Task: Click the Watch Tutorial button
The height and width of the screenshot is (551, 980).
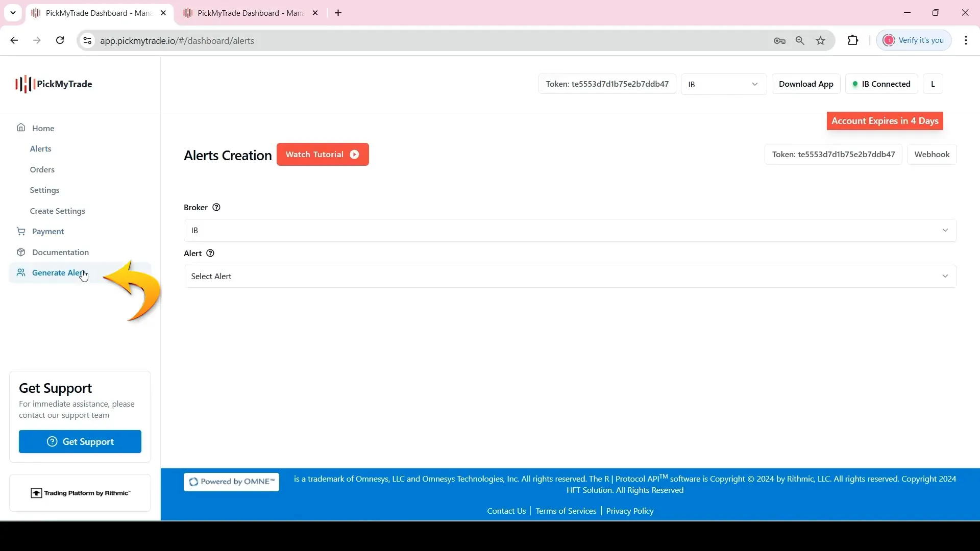Action: coord(323,154)
